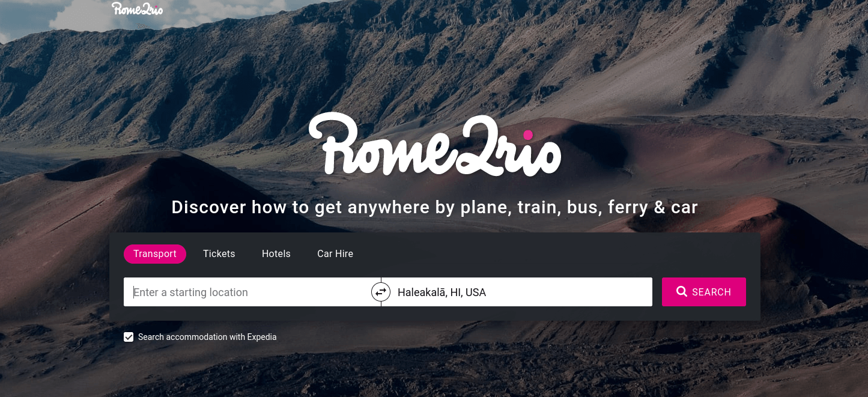This screenshot has height=397, width=868.
Task: Click the pink dot on the large logo
Action: 529,135
